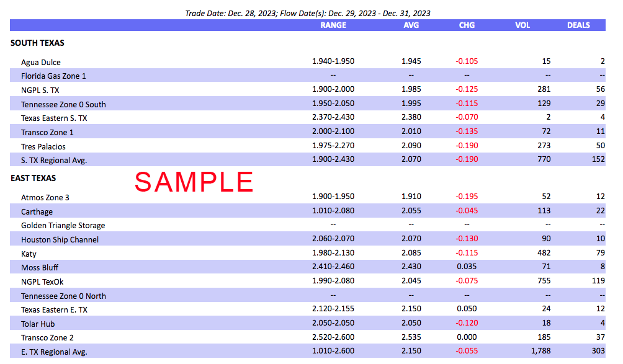Click the Florida Gas Zone 1 row label

(56, 76)
